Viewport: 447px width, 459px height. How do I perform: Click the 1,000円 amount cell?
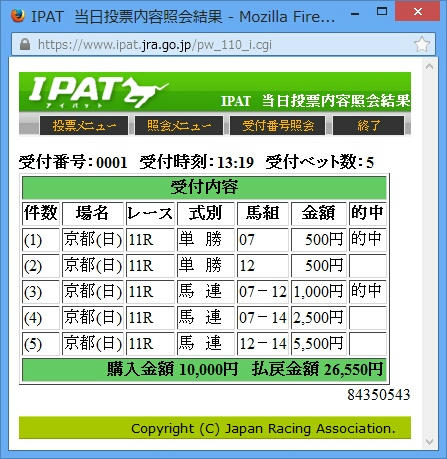(x=319, y=292)
